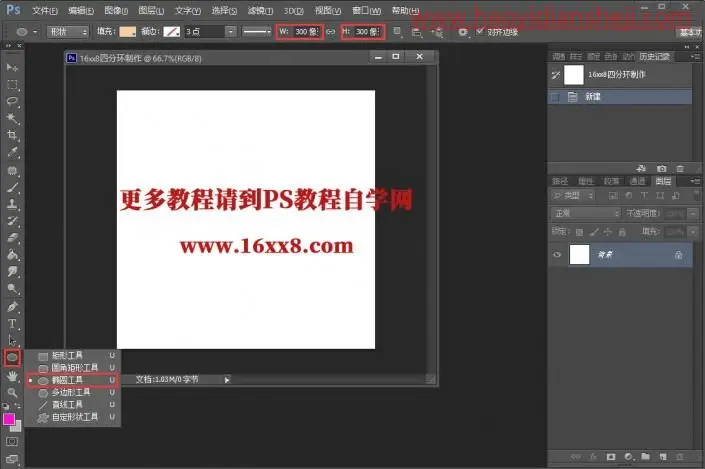Screen dimensions: 705x469
Task: Open the stroke line style dropdown
Action: click(x=257, y=31)
